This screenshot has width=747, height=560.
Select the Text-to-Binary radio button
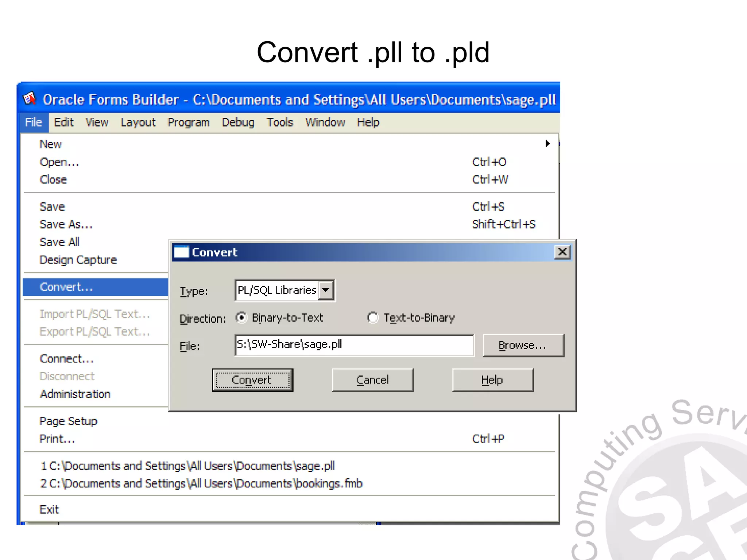373,318
